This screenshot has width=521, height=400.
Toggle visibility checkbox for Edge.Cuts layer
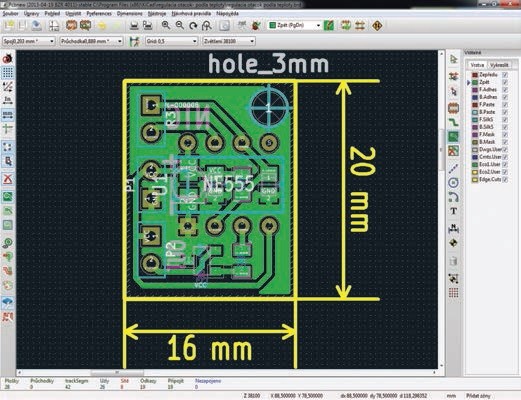point(505,179)
